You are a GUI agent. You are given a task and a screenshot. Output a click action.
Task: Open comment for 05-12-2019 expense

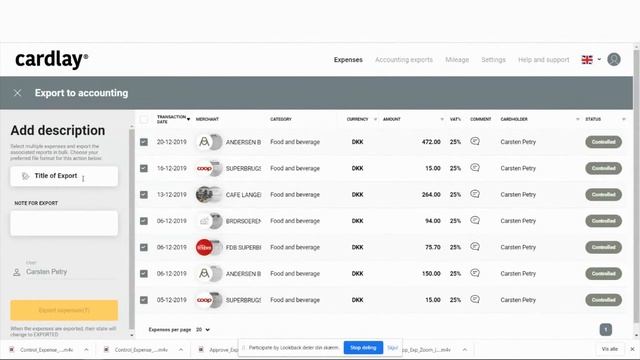[x=475, y=300]
